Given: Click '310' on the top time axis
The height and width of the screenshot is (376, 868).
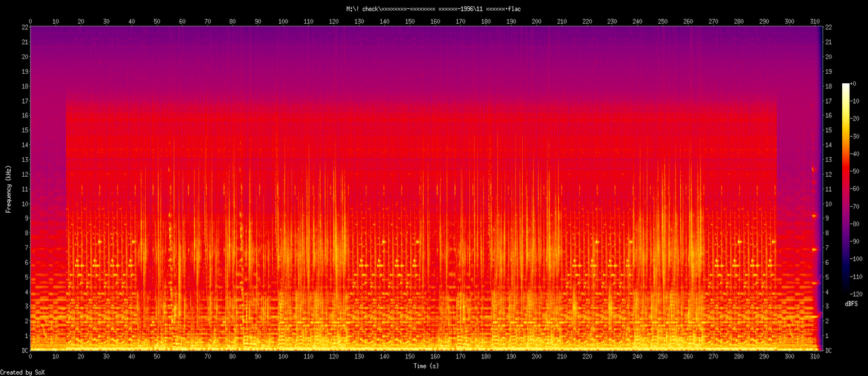Looking at the screenshot, I should pyautogui.click(x=814, y=21).
